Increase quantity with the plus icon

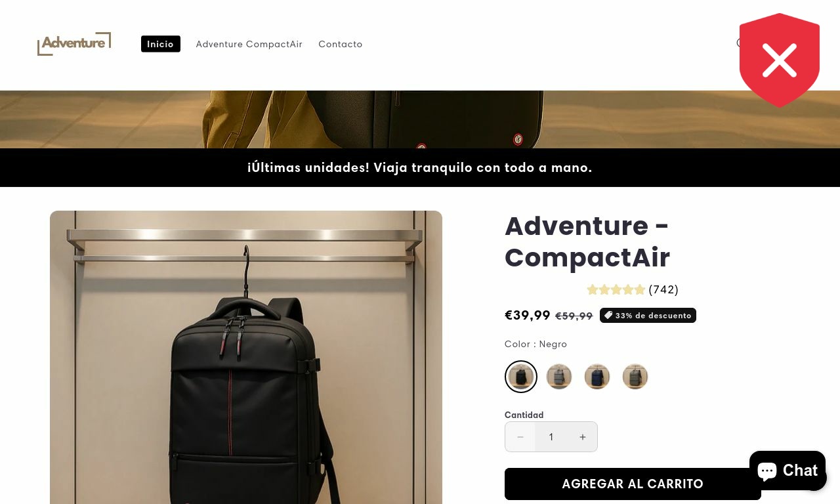(x=582, y=437)
